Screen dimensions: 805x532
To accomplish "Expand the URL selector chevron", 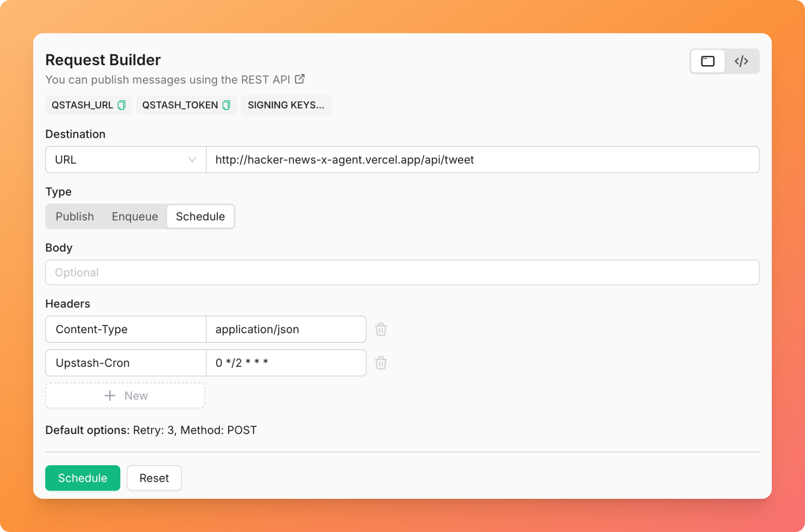I will click(x=191, y=160).
